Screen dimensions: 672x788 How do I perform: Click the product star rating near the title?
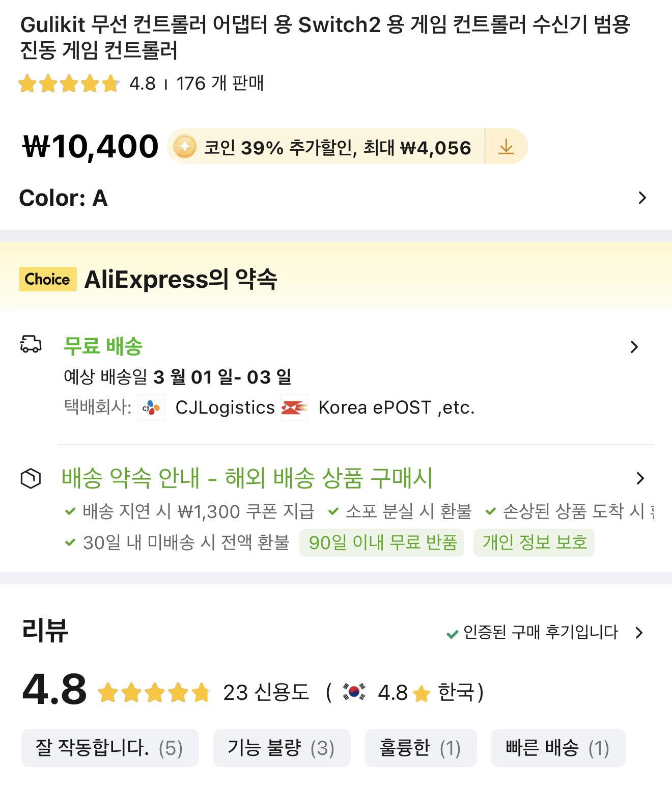pos(69,84)
